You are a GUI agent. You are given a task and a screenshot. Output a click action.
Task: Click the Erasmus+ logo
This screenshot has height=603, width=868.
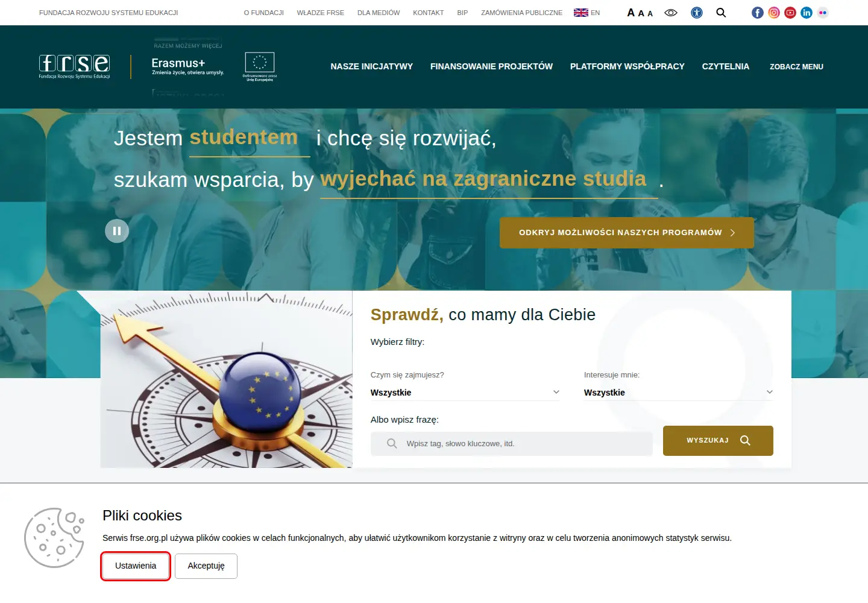(x=187, y=66)
